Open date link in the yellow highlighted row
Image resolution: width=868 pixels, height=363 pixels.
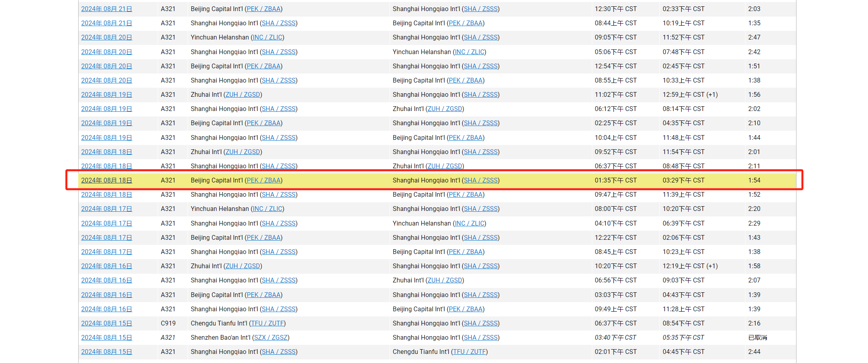[106, 181]
